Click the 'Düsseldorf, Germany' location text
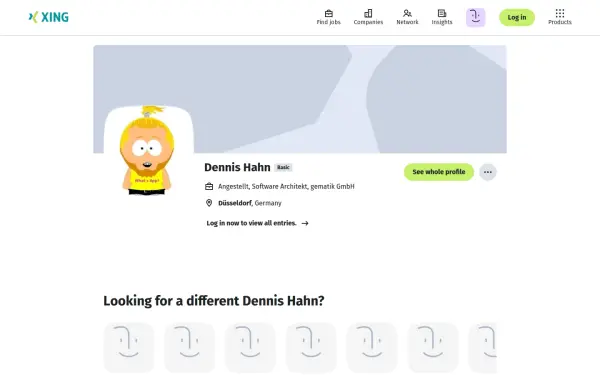Screen dimensions: 600x375 coord(249,203)
